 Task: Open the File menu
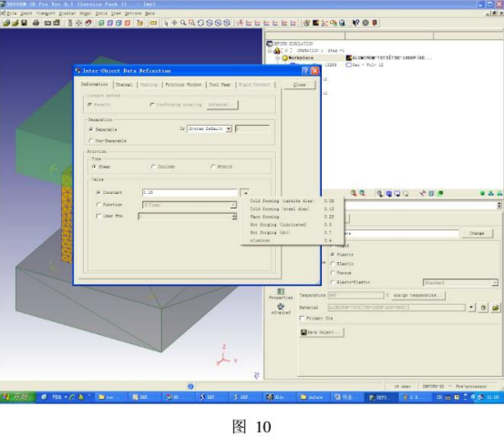click(11, 13)
